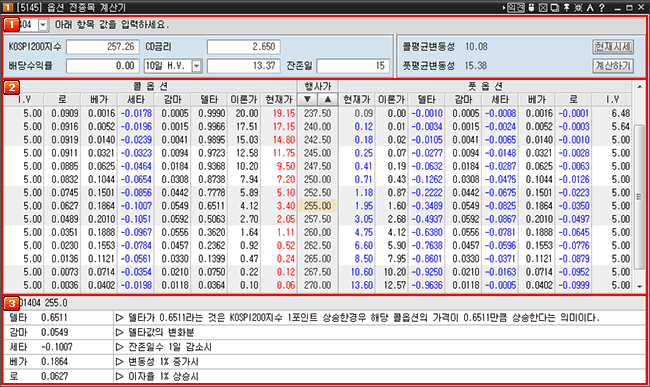Click the 계산하기 button

pyautogui.click(x=613, y=66)
